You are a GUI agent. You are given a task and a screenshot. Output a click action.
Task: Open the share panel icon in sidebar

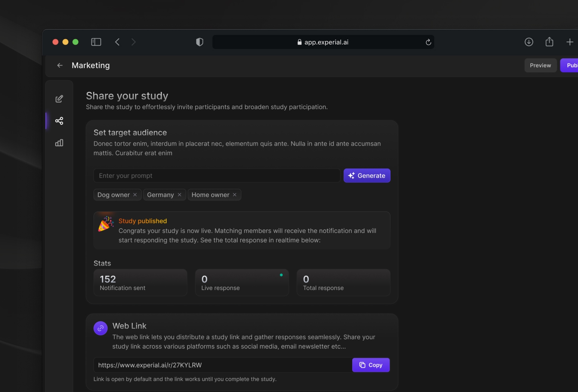pyautogui.click(x=59, y=121)
